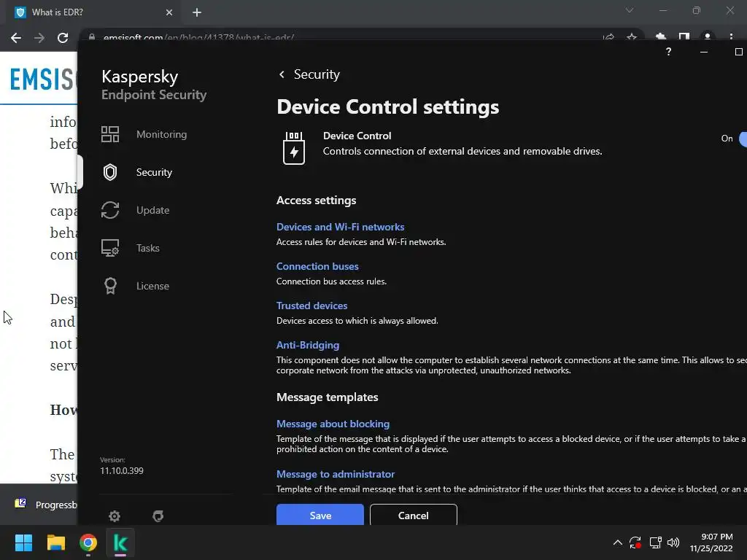This screenshot has height=560, width=747.
Task: Click the sync tray icon with red dot
Action: [x=635, y=542]
